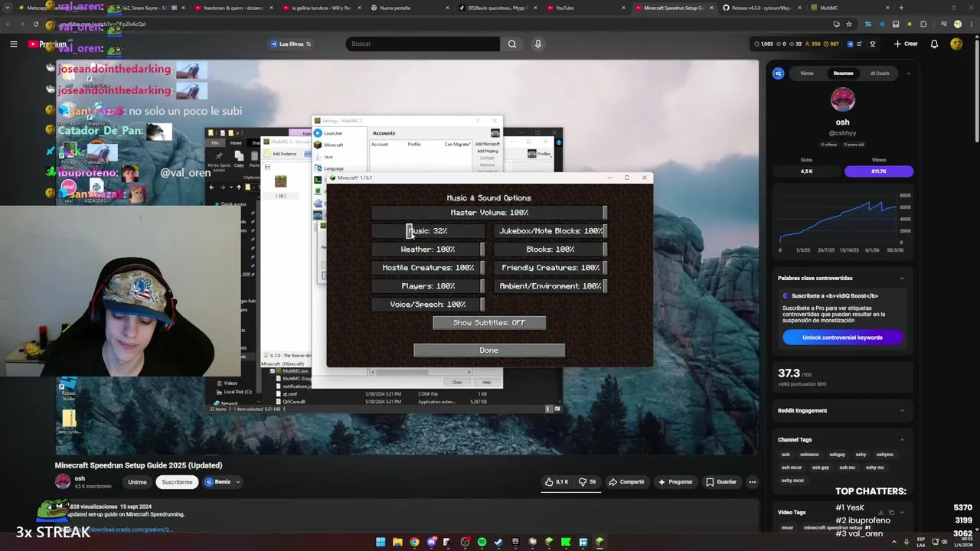
Task: Open more actions three-dot menu under video
Action: (753, 482)
